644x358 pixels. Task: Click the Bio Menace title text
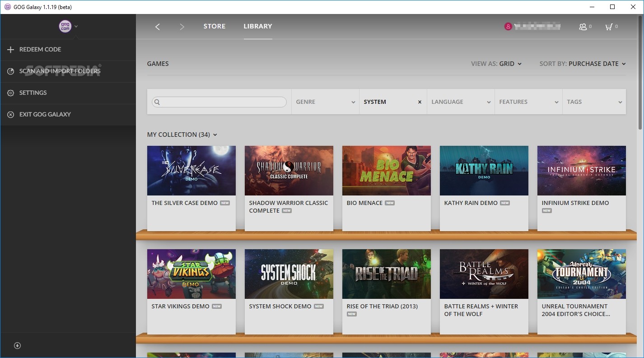pyautogui.click(x=364, y=203)
